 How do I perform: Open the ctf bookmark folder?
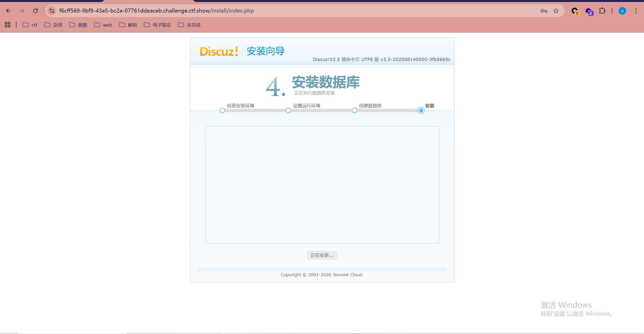click(x=30, y=25)
